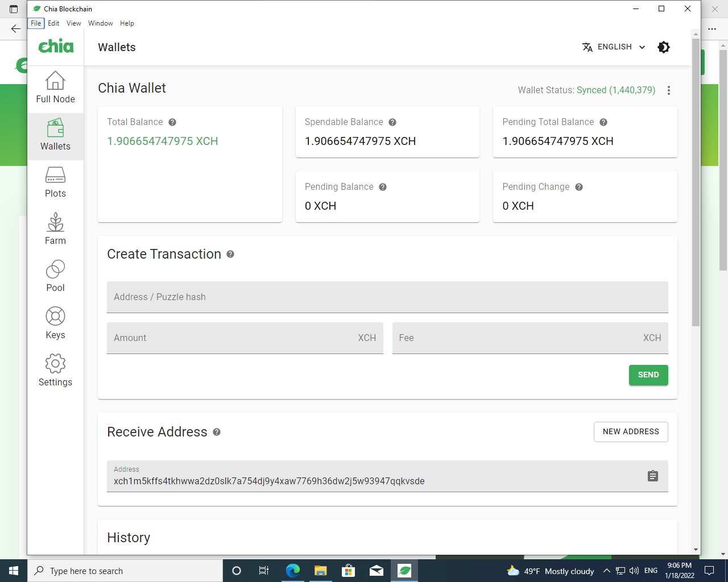
Task: Show hidden system tray icons
Action: click(606, 571)
